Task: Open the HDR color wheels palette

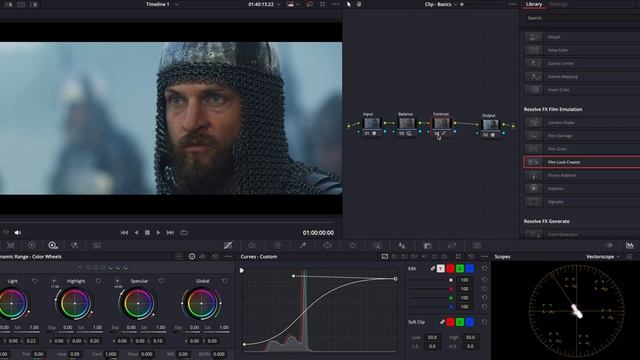Action: 53,245
